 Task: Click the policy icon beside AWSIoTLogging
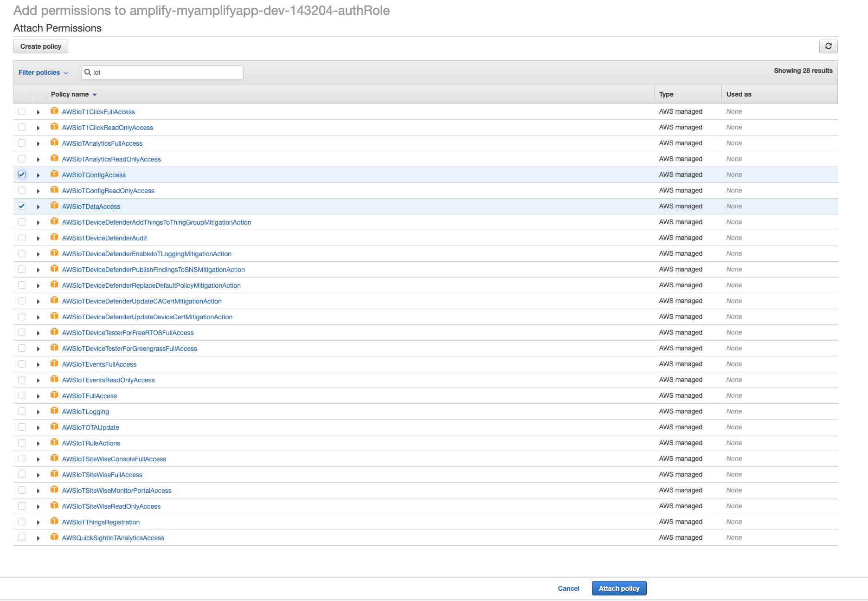(54, 411)
